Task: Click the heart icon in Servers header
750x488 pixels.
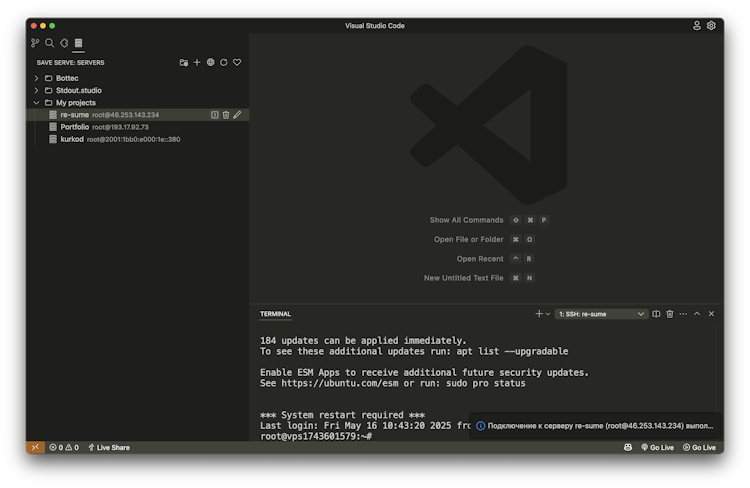Action: coord(237,63)
